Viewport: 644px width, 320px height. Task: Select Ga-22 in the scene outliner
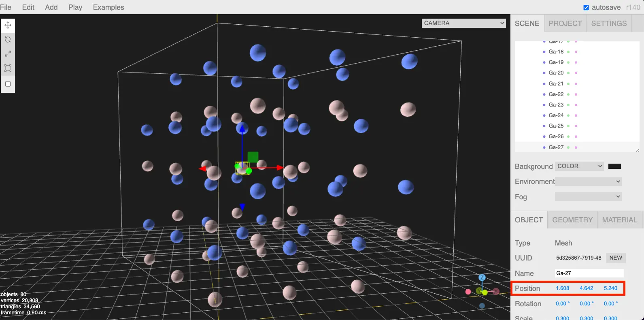click(556, 94)
